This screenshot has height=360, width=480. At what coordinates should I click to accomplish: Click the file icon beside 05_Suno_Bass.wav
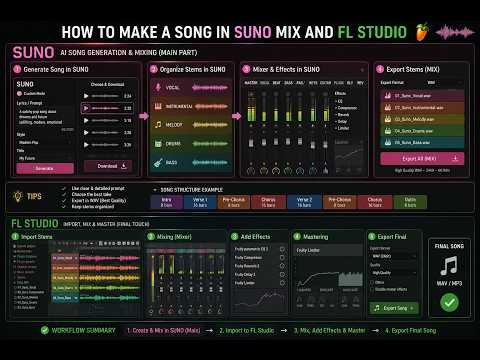coord(388,142)
